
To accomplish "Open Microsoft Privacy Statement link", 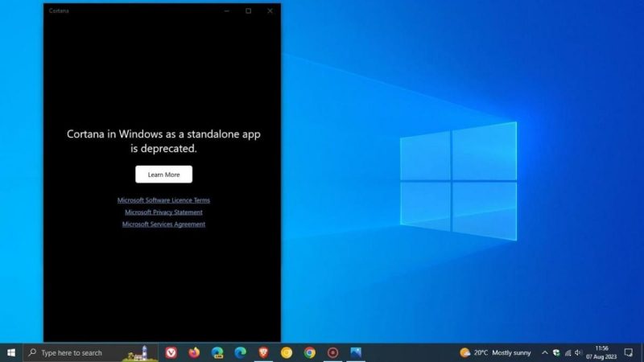I will tap(163, 212).
